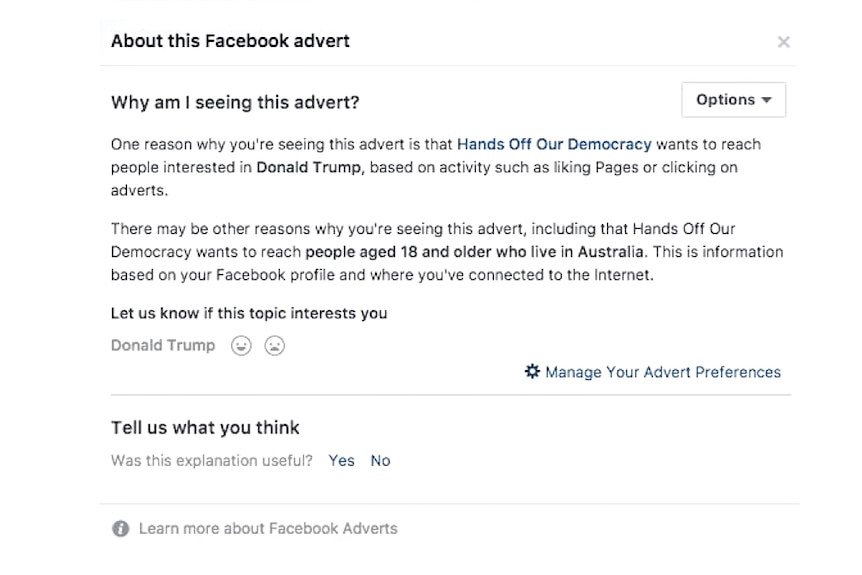Screen dimensions: 862x575
Task: Click the Why am I seeing this advert heading
Action: point(235,102)
